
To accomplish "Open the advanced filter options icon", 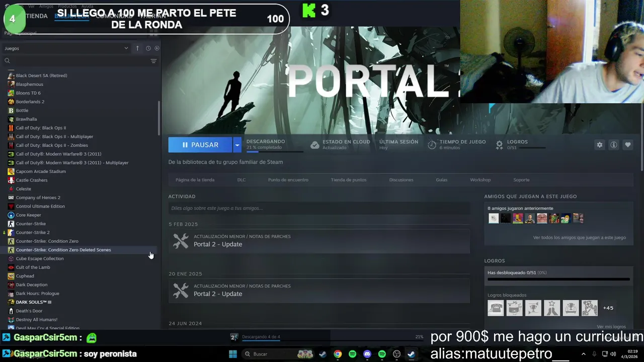I will [153, 61].
